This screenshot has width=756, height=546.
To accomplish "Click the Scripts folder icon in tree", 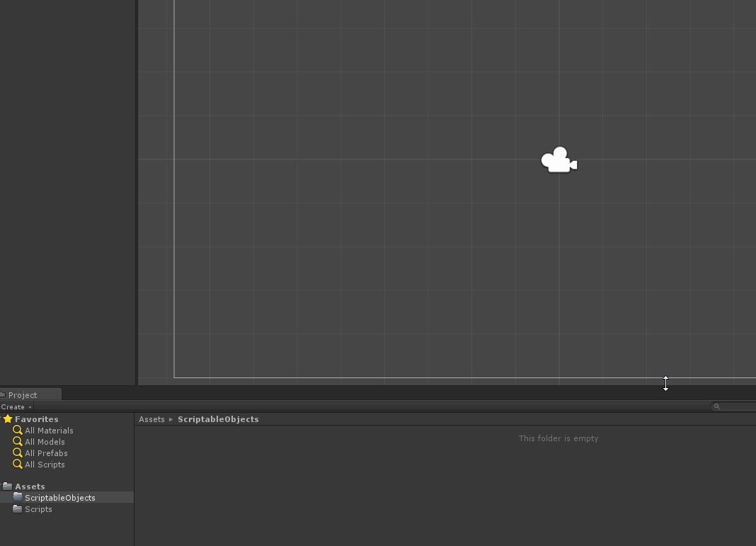I will 18,508.
